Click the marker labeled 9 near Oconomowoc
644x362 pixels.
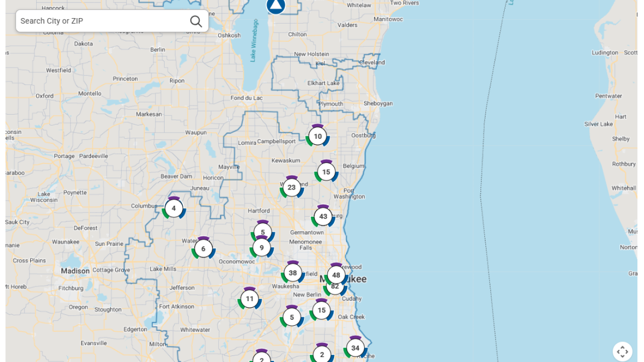coord(262,247)
